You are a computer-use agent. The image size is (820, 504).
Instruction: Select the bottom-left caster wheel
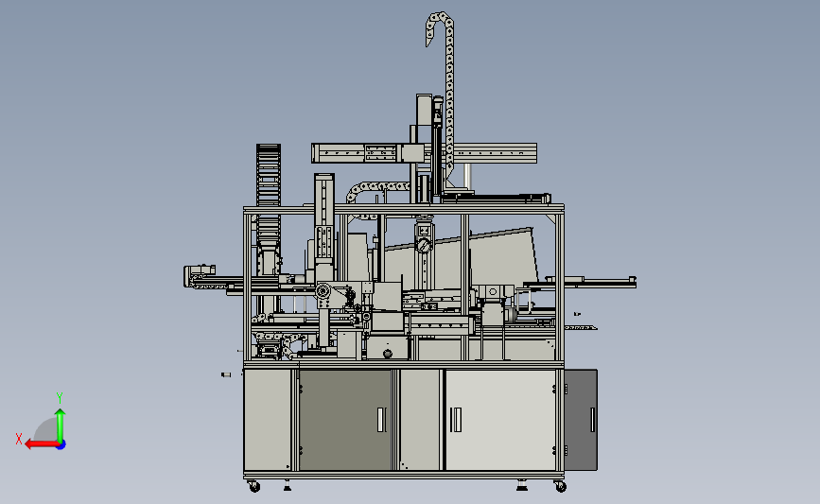point(254,486)
